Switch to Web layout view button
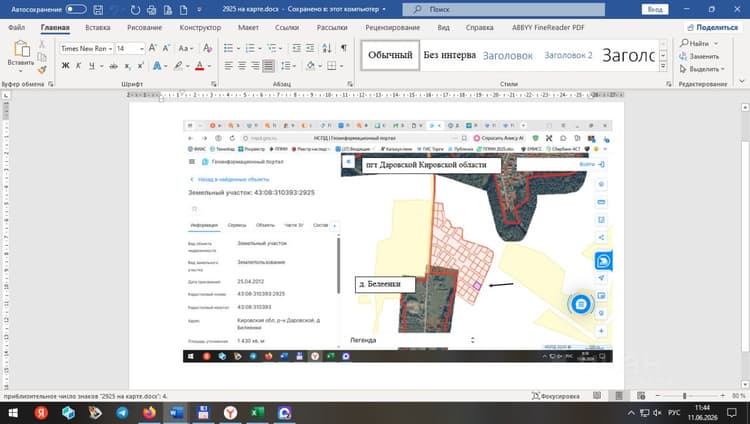 point(641,396)
